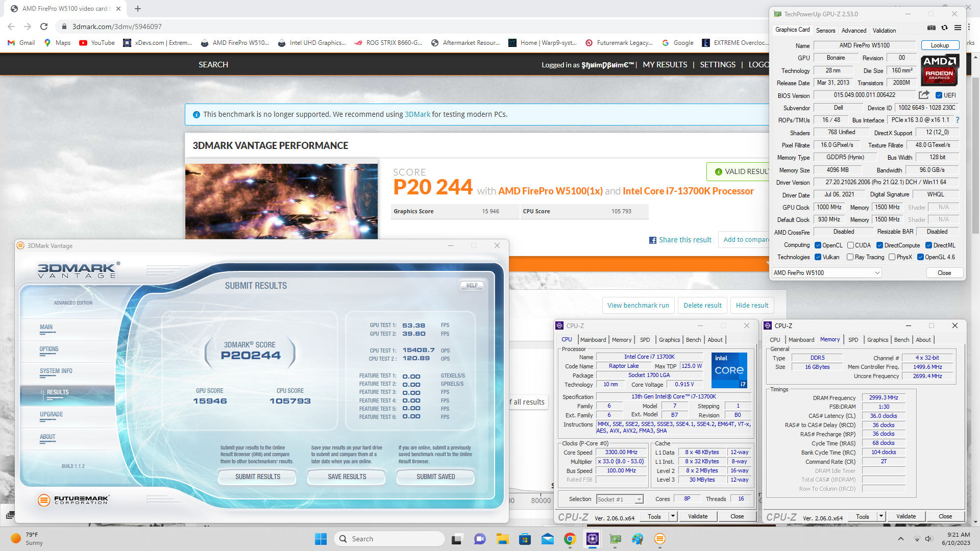The image size is (980, 551).
Task: Open Mainboard tab in left CPU-Z window
Action: (x=593, y=340)
